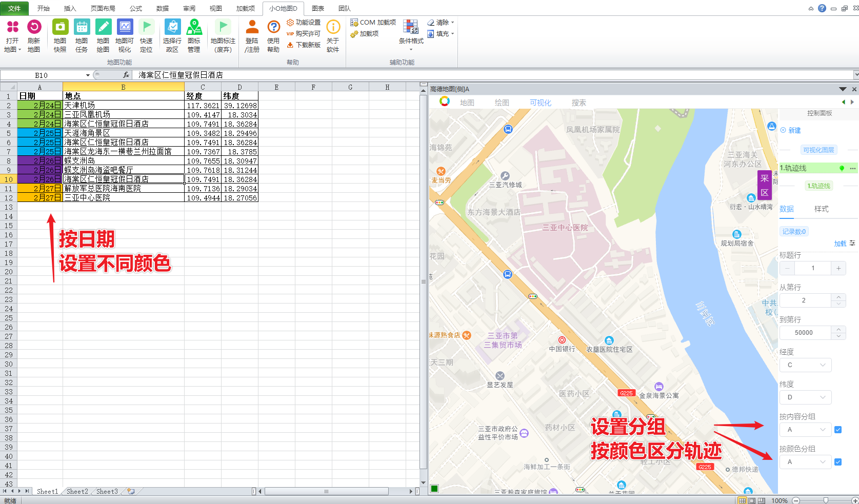Click the Excel help question mark icon
859x504 pixels.
pyautogui.click(x=822, y=8)
